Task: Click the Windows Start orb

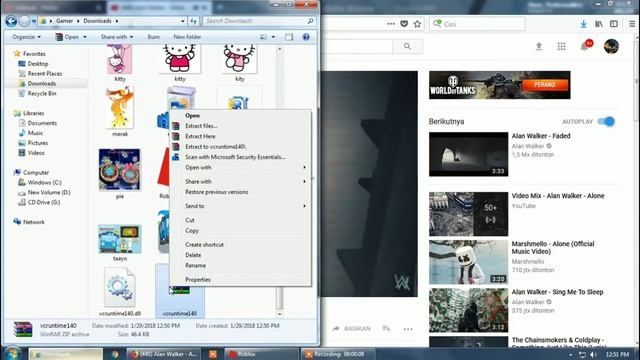Action: coord(13,353)
